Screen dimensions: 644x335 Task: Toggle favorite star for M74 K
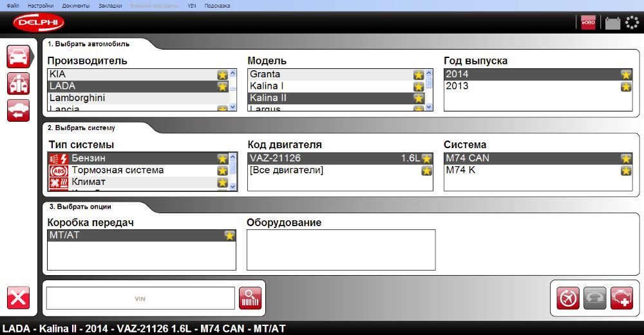point(626,171)
